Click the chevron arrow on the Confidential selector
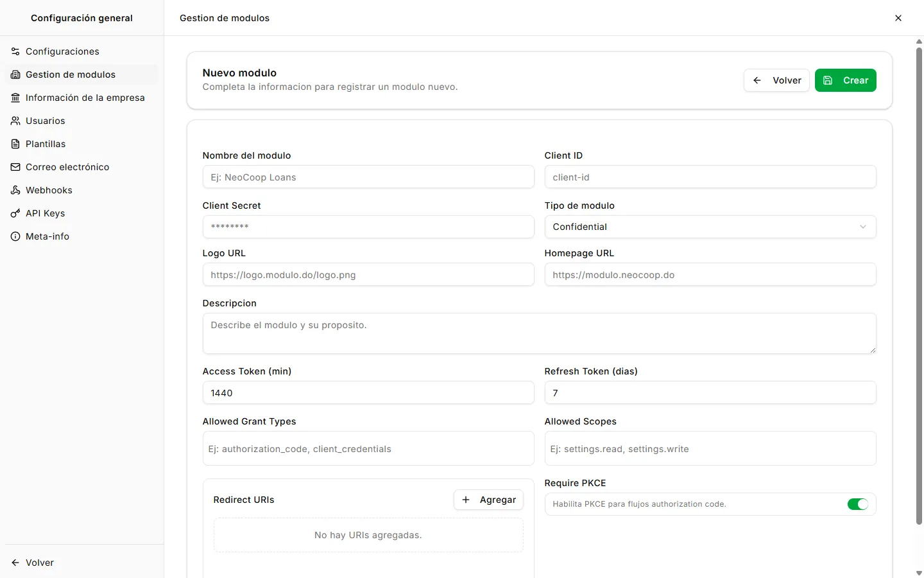Image resolution: width=924 pixels, height=578 pixels. point(863,227)
